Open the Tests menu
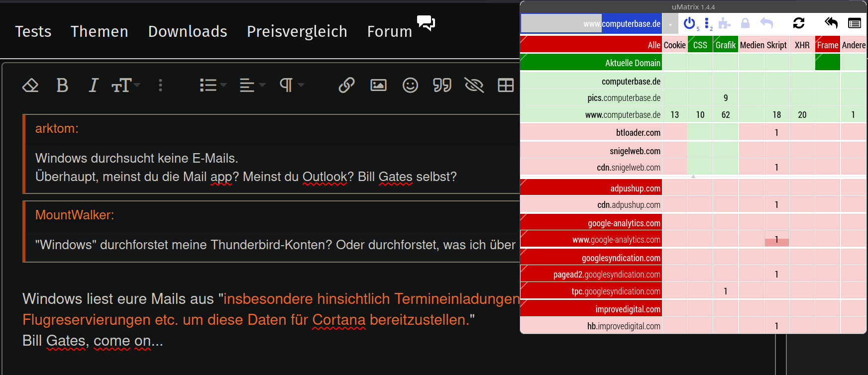 (x=33, y=31)
